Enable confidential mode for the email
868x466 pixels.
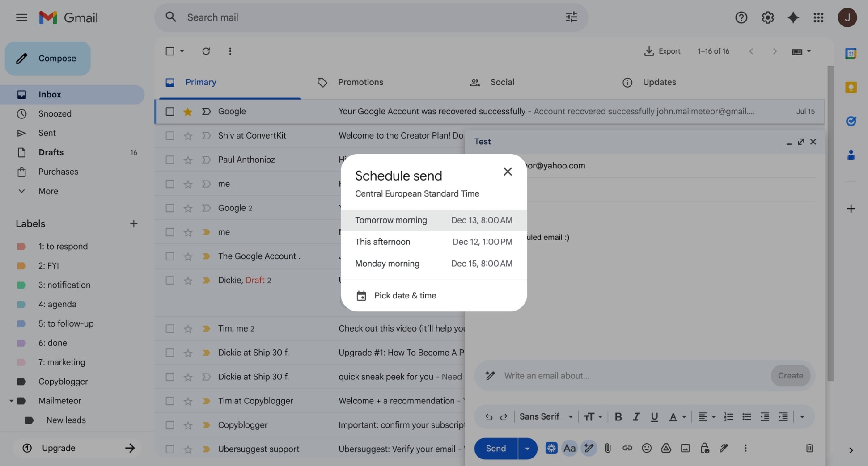(705, 448)
